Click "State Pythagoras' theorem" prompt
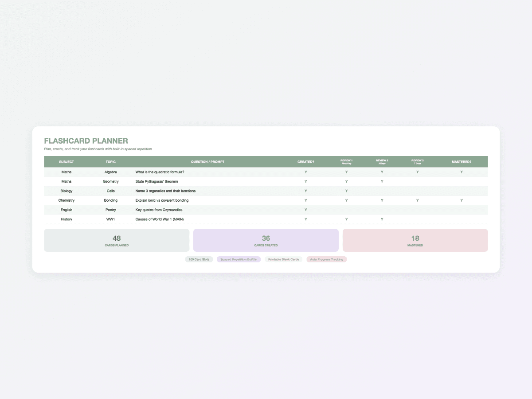Image resolution: width=532 pixels, height=399 pixels. point(156,181)
